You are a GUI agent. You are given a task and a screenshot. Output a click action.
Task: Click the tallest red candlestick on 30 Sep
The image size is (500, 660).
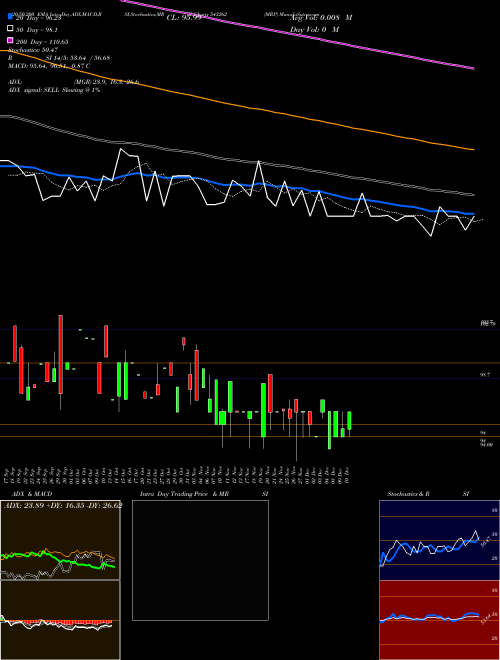[x=61, y=354]
